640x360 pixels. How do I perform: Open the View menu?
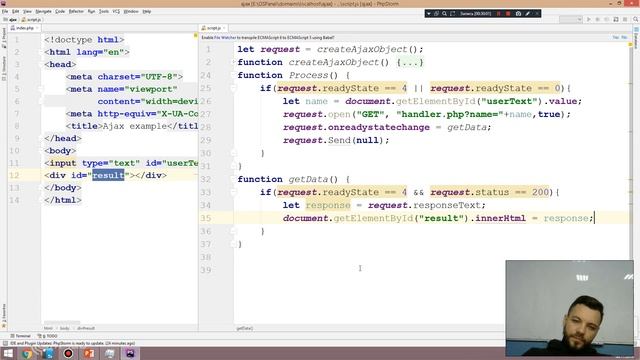click(27, 11)
